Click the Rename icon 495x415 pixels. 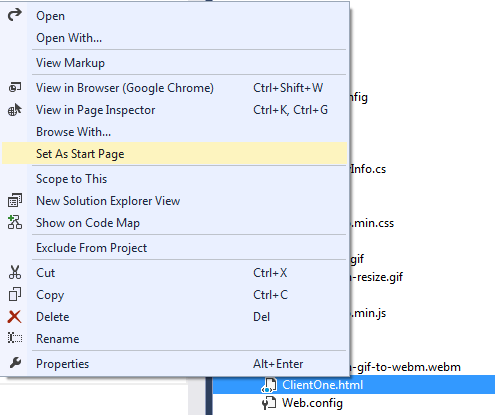(15, 338)
